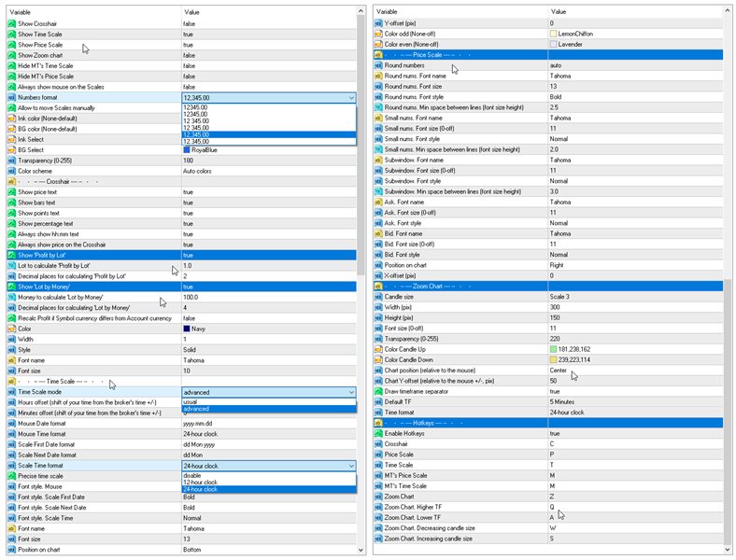Open the Scale Time format dropdown arrow
The height and width of the screenshot is (560, 736).
351,466
